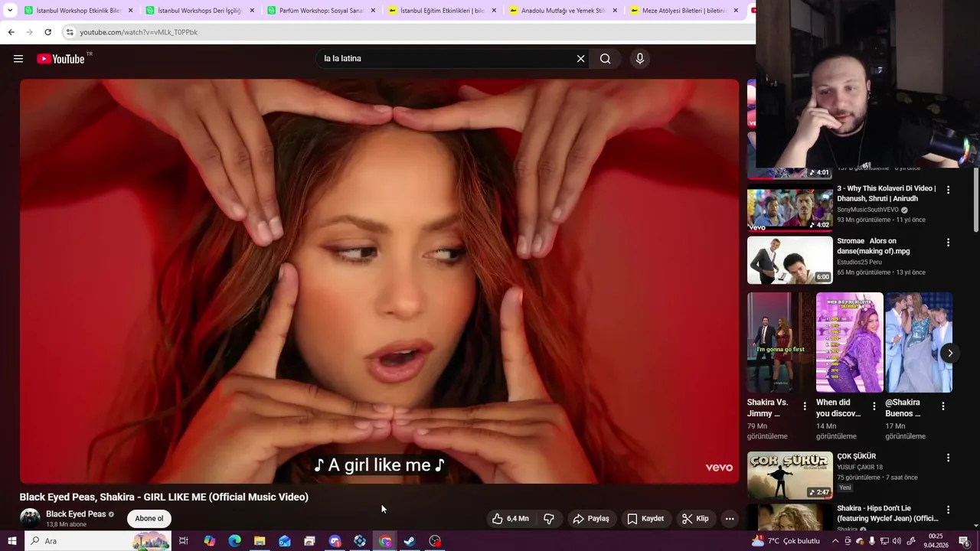Click the main video player
Screen dimensions: 980x551
(379, 281)
